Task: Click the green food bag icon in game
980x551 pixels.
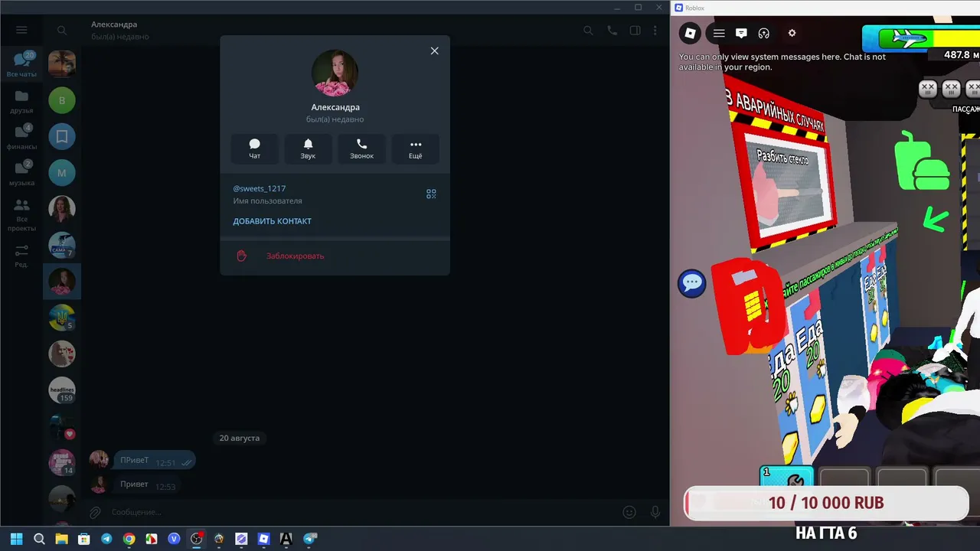Action: pos(922,161)
